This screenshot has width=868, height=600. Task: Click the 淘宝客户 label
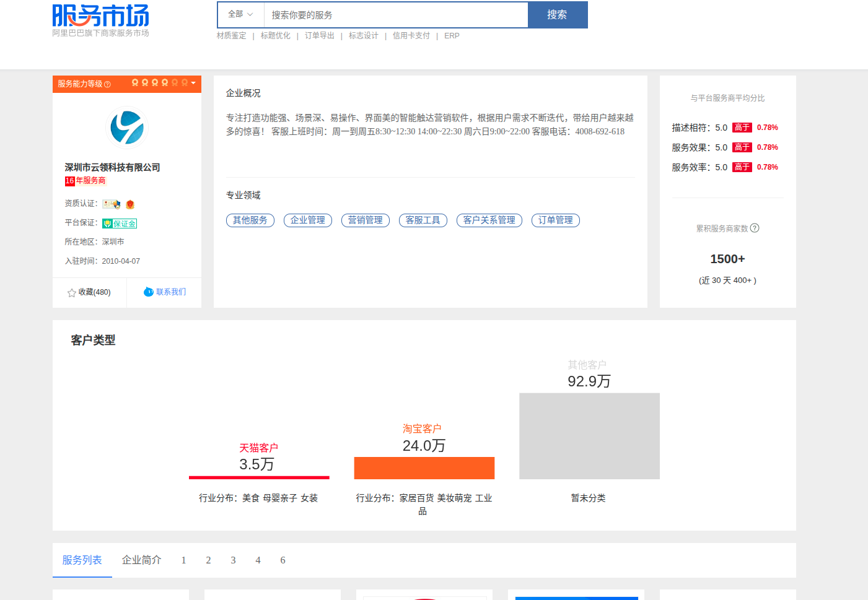coord(422,428)
